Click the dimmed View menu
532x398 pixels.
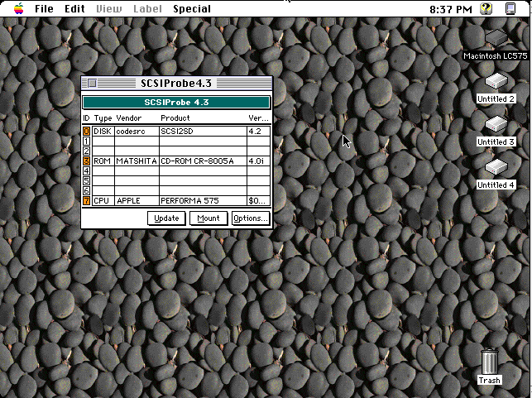coord(108,9)
